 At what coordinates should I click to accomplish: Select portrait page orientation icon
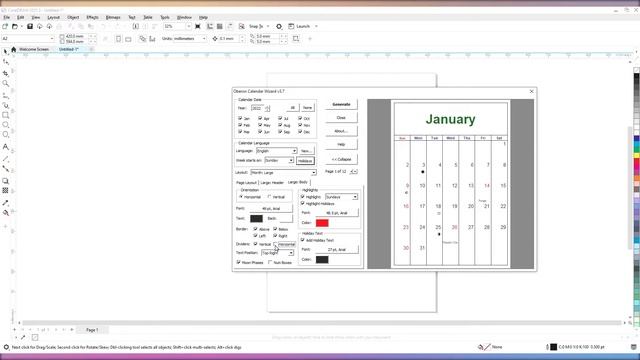click(118, 39)
